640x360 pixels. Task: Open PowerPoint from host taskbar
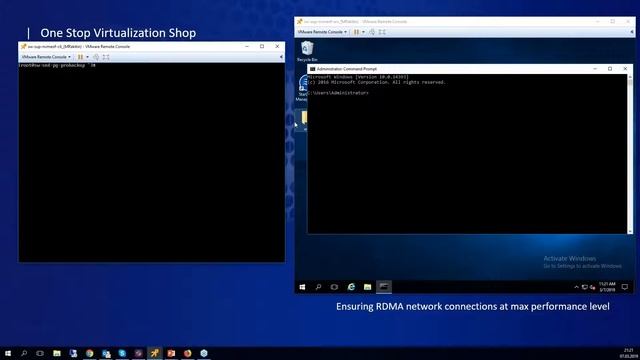(x=171, y=353)
